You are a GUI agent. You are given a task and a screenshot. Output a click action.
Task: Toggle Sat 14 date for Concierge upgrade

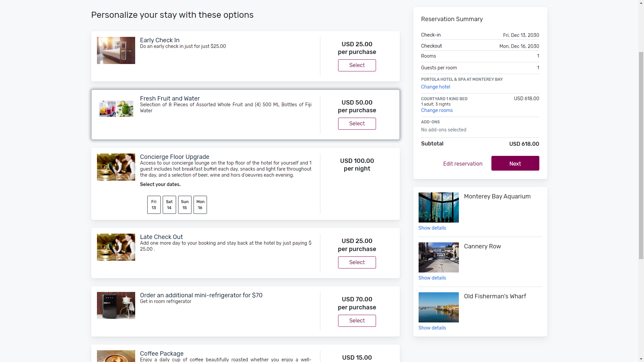pos(169,205)
